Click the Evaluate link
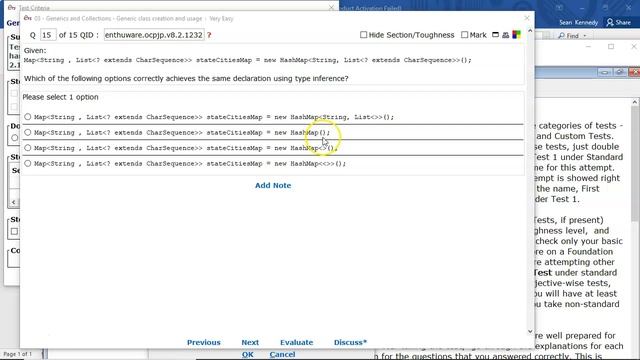The height and width of the screenshot is (360, 640). pyautogui.click(x=297, y=342)
